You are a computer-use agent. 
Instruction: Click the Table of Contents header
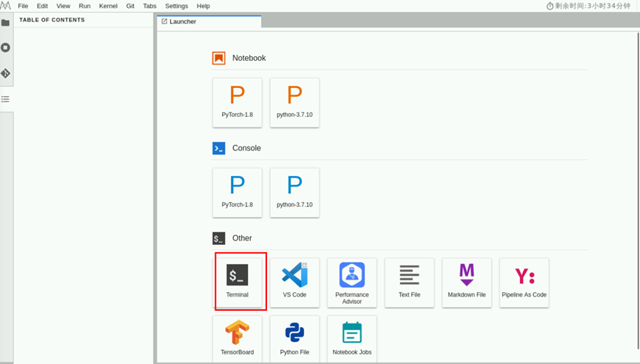[x=52, y=19]
